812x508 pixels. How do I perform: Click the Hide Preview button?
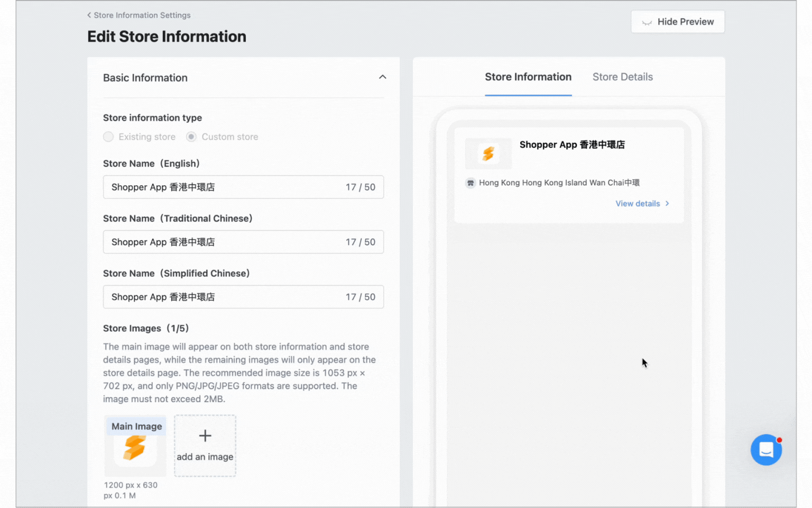[x=678, y=22]
